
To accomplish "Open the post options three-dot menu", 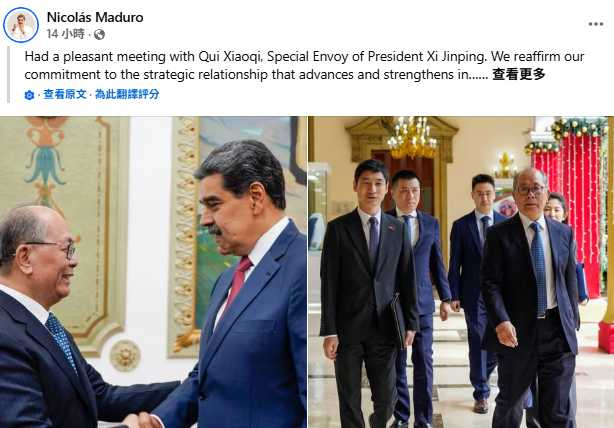I will pos(596,24).
